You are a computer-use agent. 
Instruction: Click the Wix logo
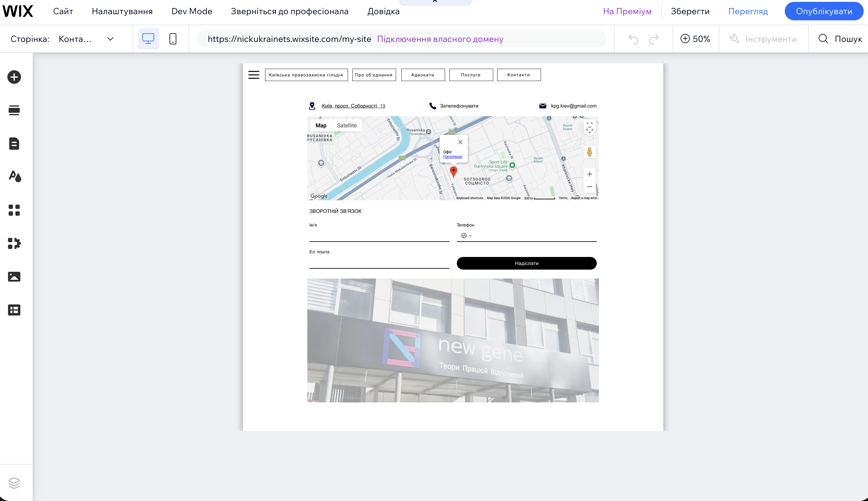(x=18, y=11)
